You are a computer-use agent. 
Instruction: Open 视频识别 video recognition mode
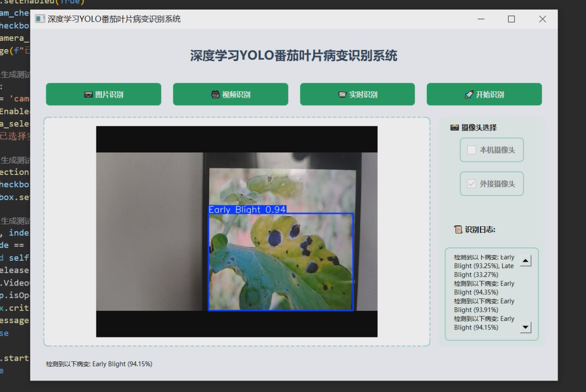coord(230,95)
